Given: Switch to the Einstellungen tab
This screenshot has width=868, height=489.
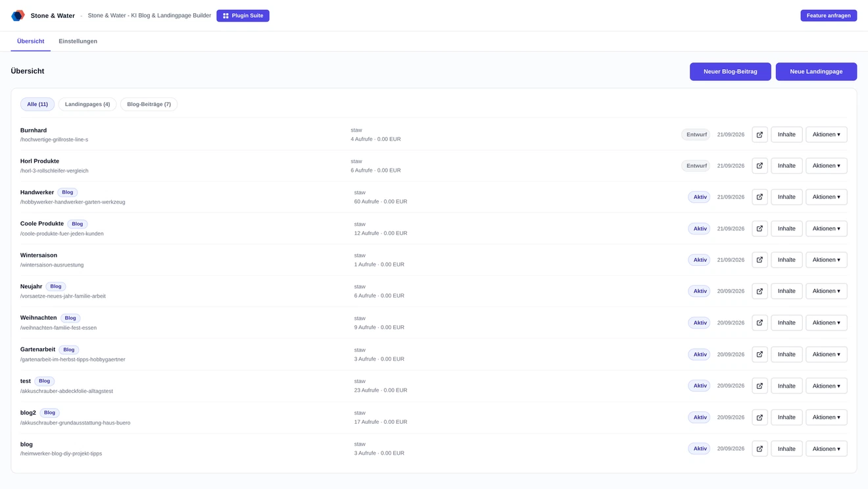Looking at the screenshot, I should [x=78, y=41].
